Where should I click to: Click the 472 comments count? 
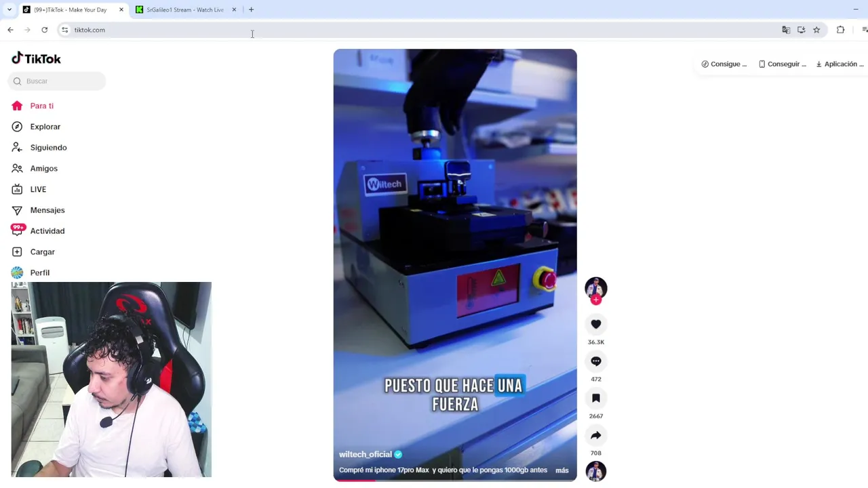596,379
